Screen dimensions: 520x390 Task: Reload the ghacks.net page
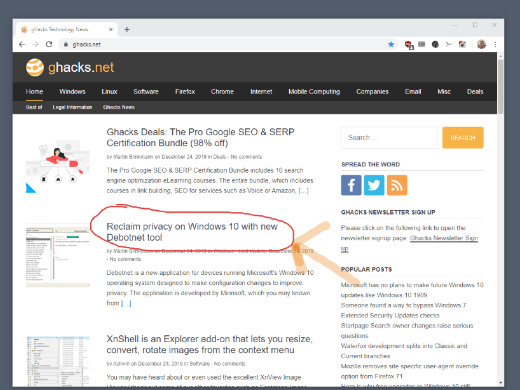coord(49,44)
